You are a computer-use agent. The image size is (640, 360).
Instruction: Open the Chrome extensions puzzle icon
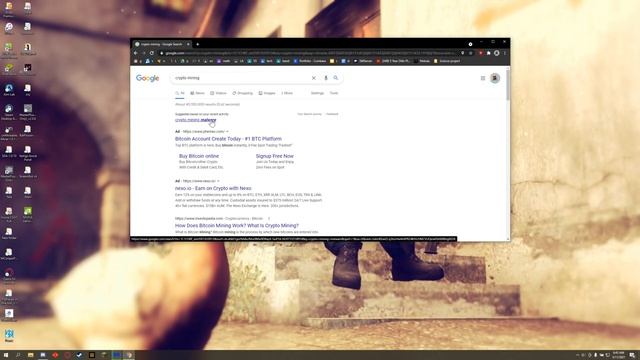(x=489, y=53)
